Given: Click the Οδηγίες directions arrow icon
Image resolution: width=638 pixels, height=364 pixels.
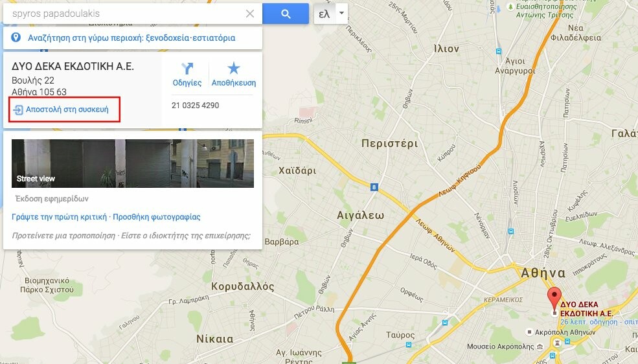Looking at the screenshot, I should click(x=187, y=68).
